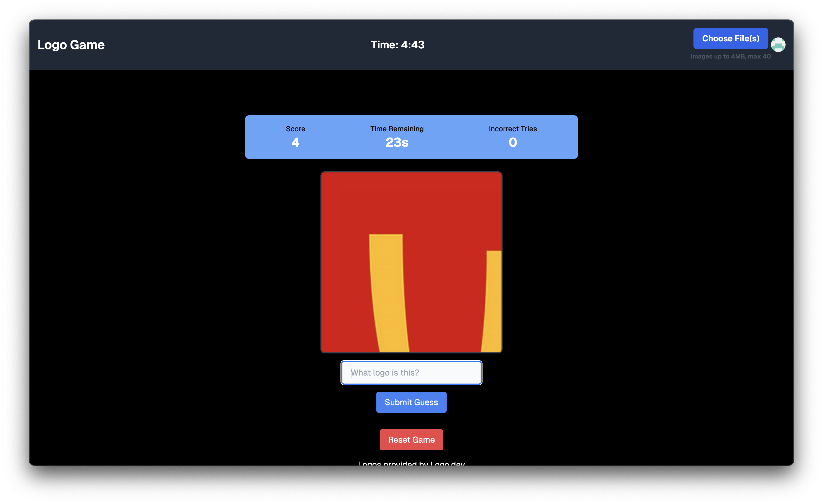Select the blue statistics panel

coord(411,137)
